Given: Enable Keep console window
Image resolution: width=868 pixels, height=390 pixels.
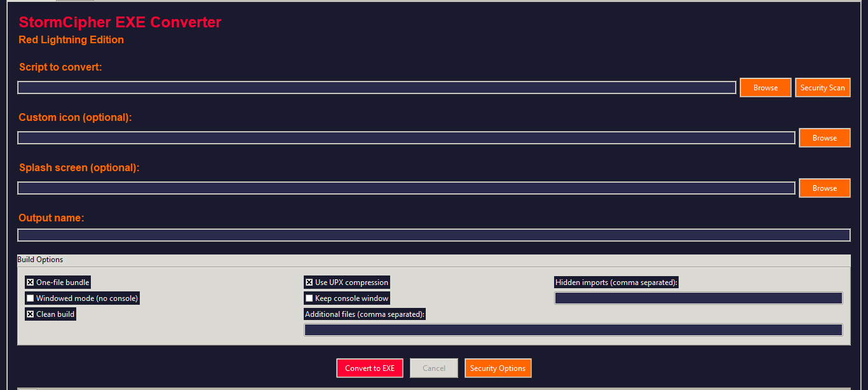Looking at the screenshot, I should 309,298.
